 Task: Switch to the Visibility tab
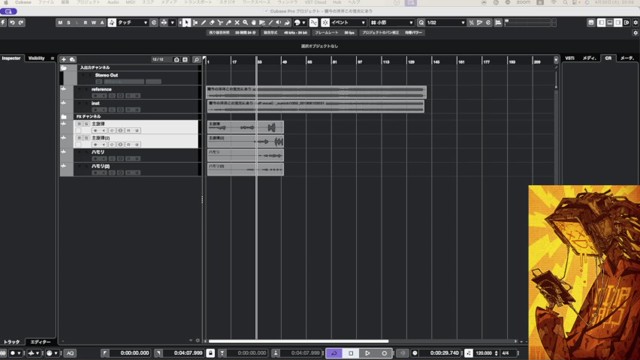pyautogui.click(x=36, y=58)
